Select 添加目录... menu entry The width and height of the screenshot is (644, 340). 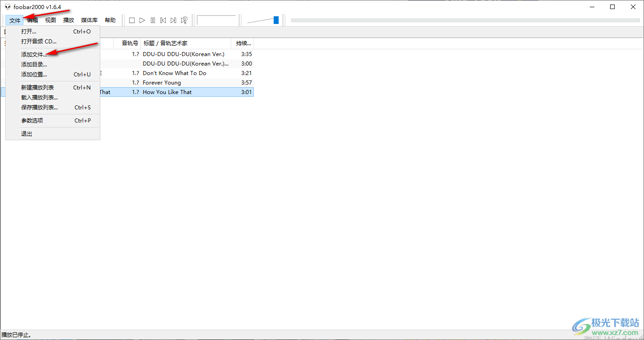(53, 65)
